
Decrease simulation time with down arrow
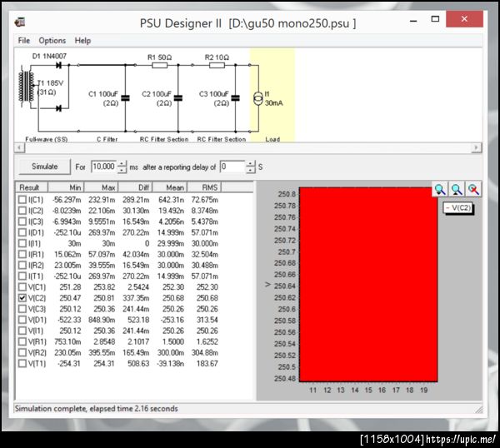pos(122,171)
